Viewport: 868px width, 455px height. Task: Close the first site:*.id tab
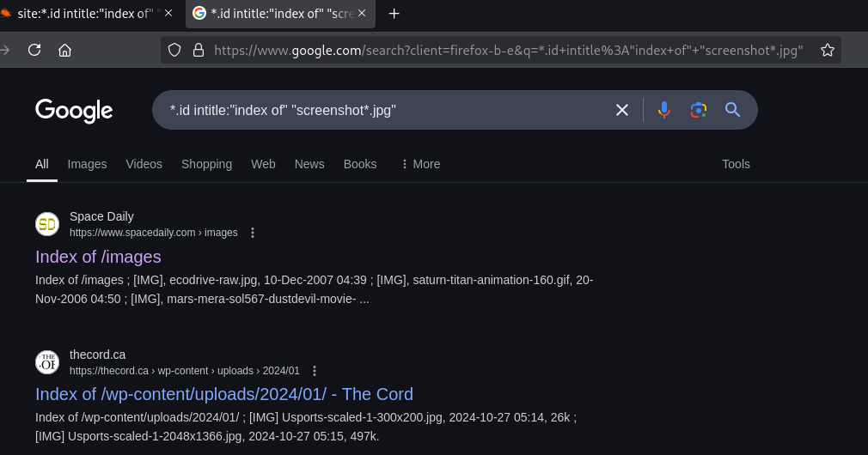(168, 13)
